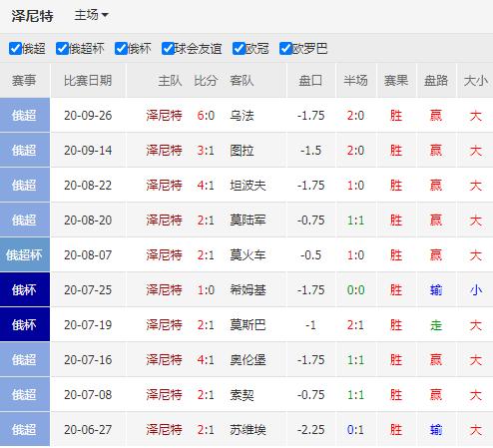The width and height of the screenshot is (493, 448).
Task: Click half-time 0:1 in 苏维埃 row
Action: pos(355,430)
